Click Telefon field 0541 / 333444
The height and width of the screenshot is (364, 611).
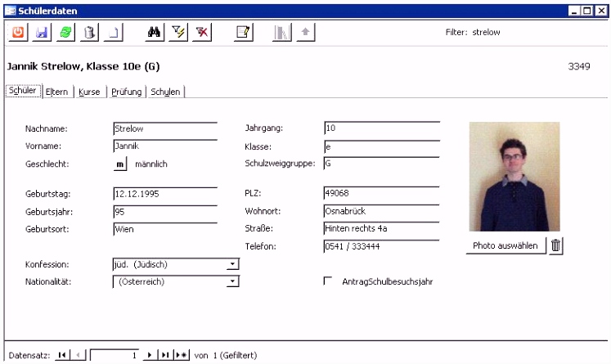pos(382,246)
